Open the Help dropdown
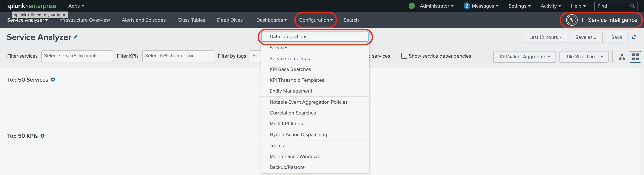Viewport: 644px width, 175px height. (x=578, y=6)
